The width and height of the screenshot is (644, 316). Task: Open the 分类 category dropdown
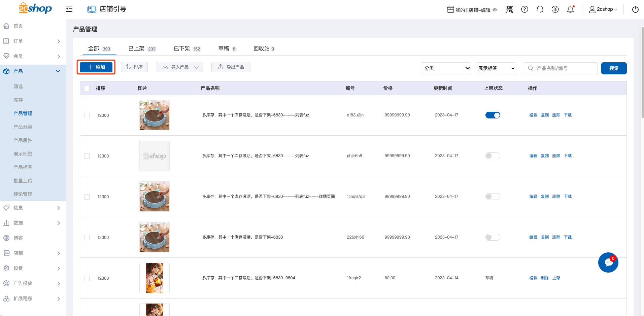(x=446, y=68)
